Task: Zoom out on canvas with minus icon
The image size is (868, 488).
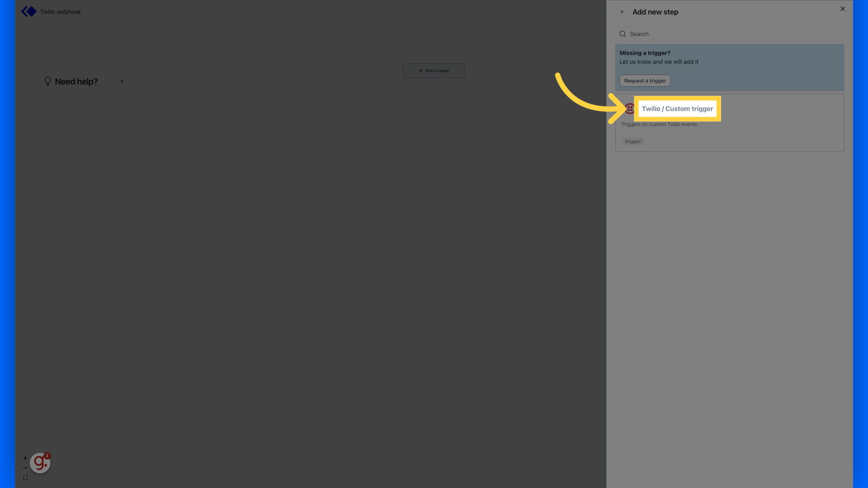Action: click(25, 468)
